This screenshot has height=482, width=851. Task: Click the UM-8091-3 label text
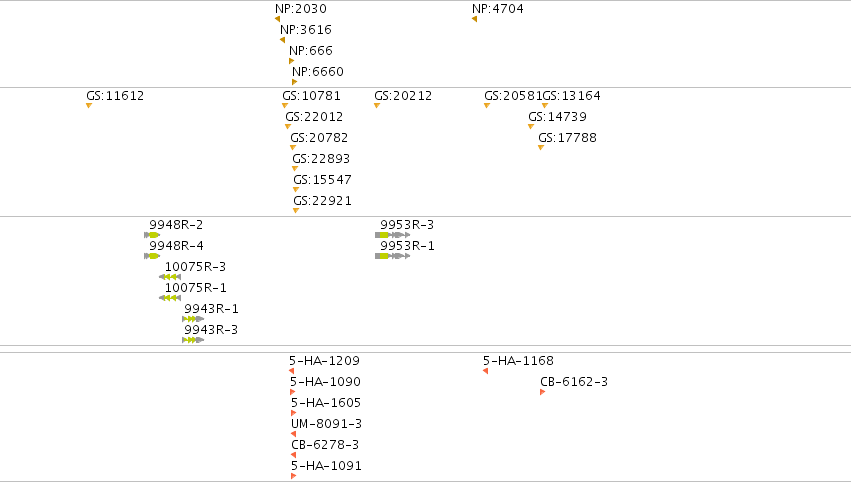coord(326,424)
